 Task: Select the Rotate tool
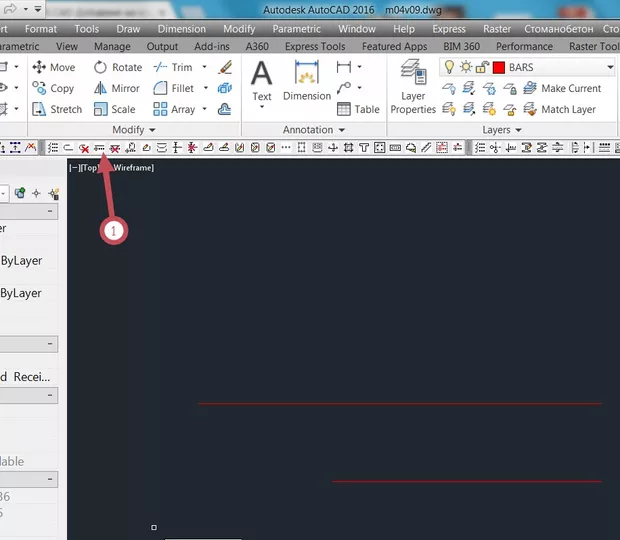click(x=118, y=67)
